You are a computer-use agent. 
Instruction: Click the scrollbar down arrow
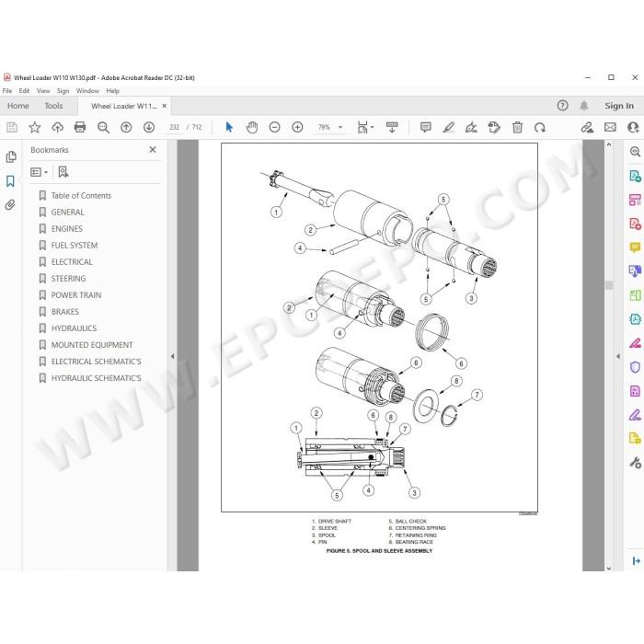point(609,569)
